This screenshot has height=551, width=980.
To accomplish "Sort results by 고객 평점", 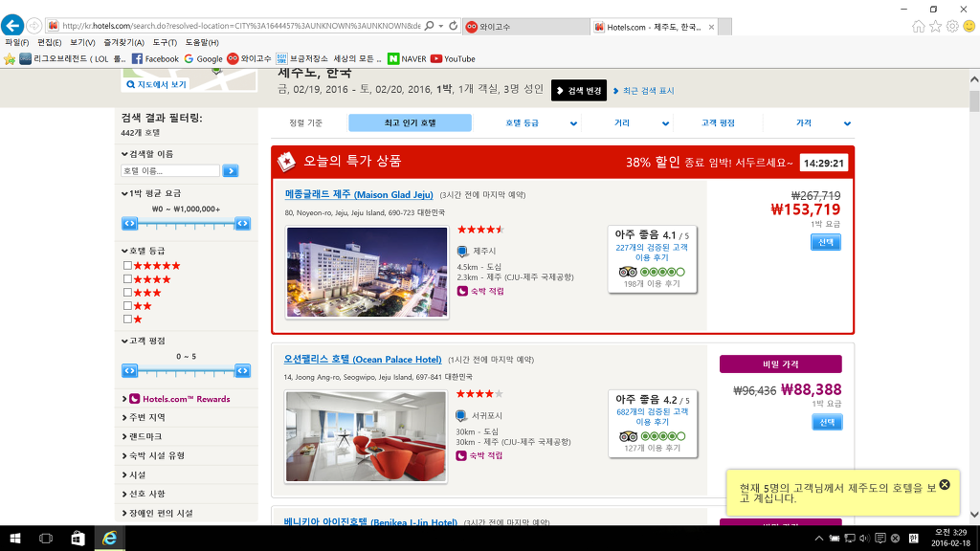I will coord(718,123).
